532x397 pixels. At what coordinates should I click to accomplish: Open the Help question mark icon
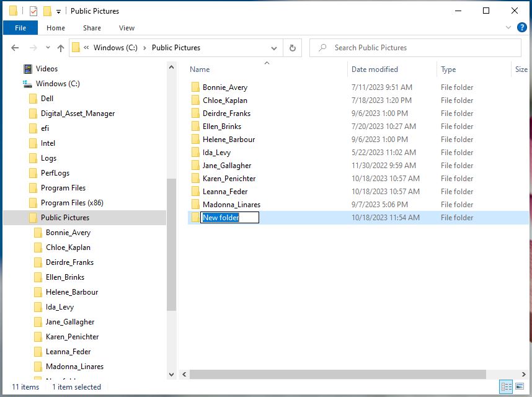[522, 27]
